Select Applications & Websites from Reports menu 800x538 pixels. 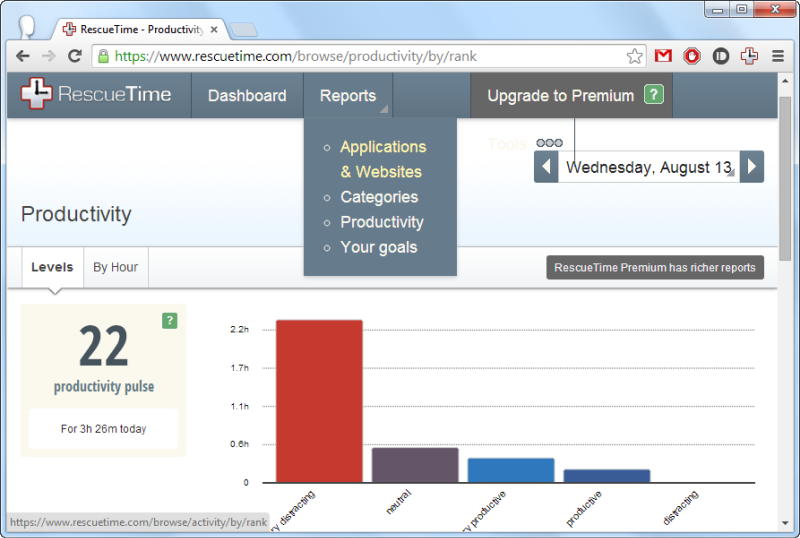(x=383, y=159)
